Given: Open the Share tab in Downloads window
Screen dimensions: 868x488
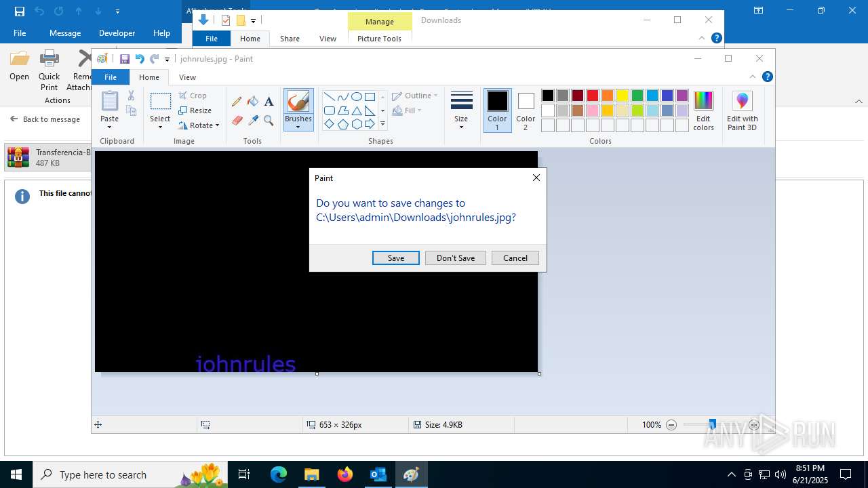Looking at the screenshot, I should [290, 39].
